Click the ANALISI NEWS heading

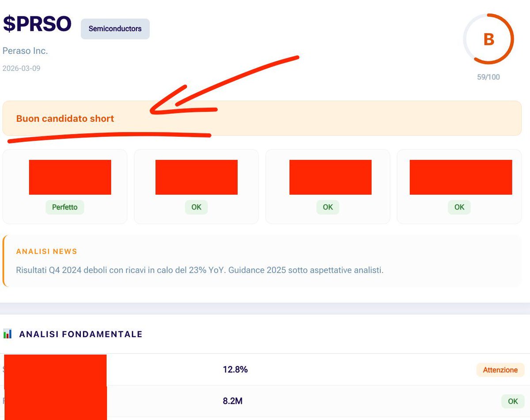pos(46,251)
